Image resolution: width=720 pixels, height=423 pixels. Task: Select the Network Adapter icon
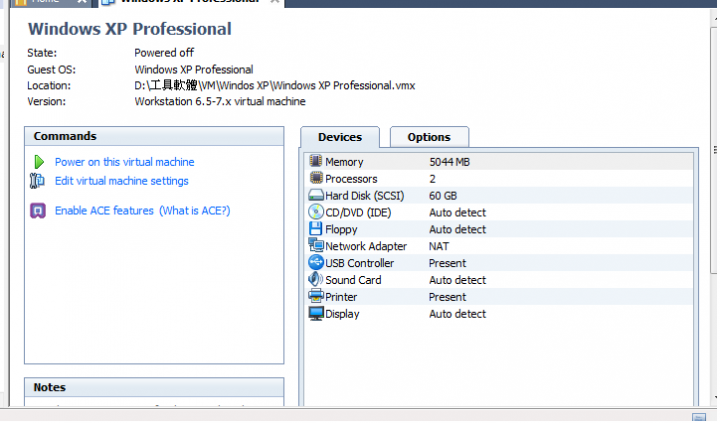click(316, 246)
